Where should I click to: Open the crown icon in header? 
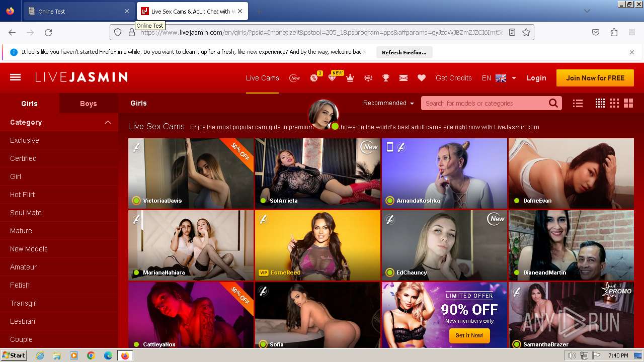[350, 78]
